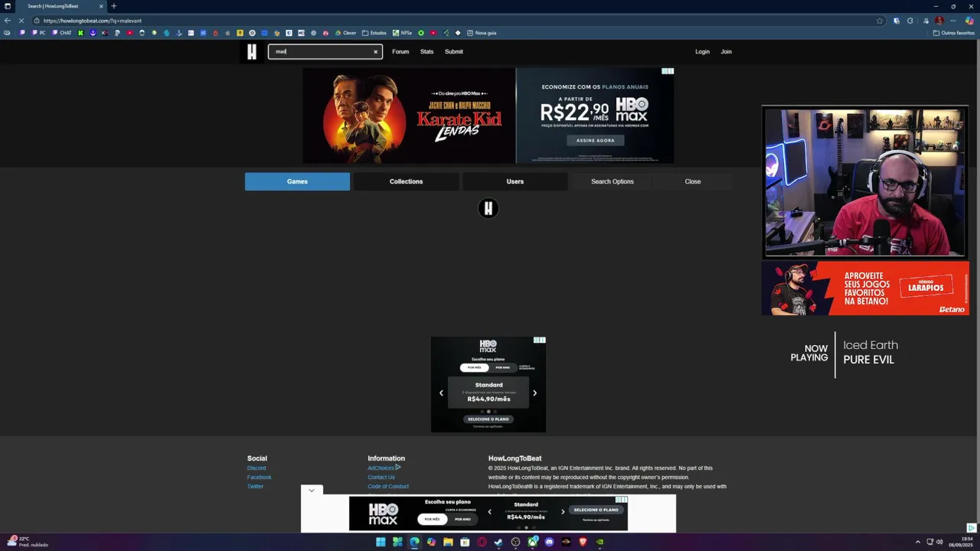Open the Clever bookmark
The image size is (980, 551).
[x=346, y=33]
